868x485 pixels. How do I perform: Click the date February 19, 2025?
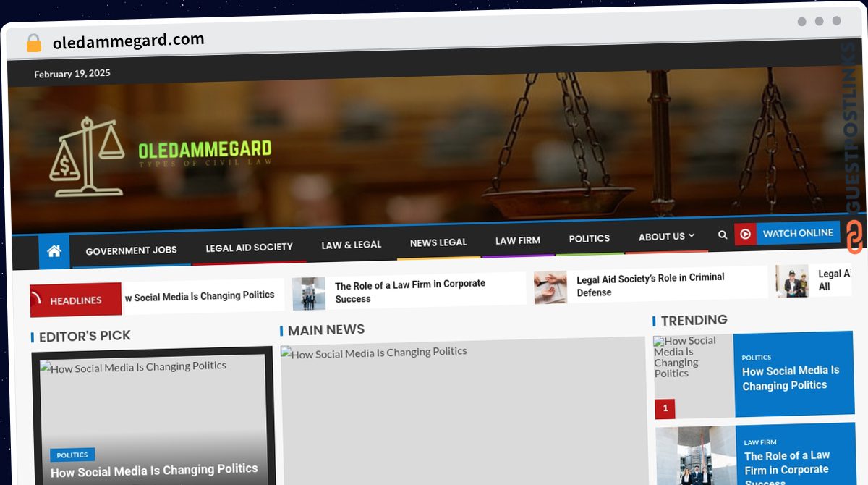pos(72,73)
